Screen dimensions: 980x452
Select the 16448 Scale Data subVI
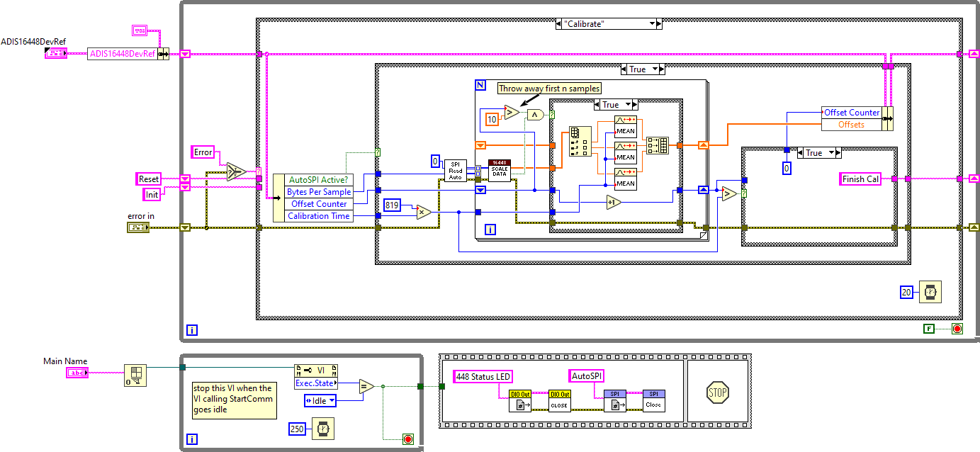click(500, 170)
